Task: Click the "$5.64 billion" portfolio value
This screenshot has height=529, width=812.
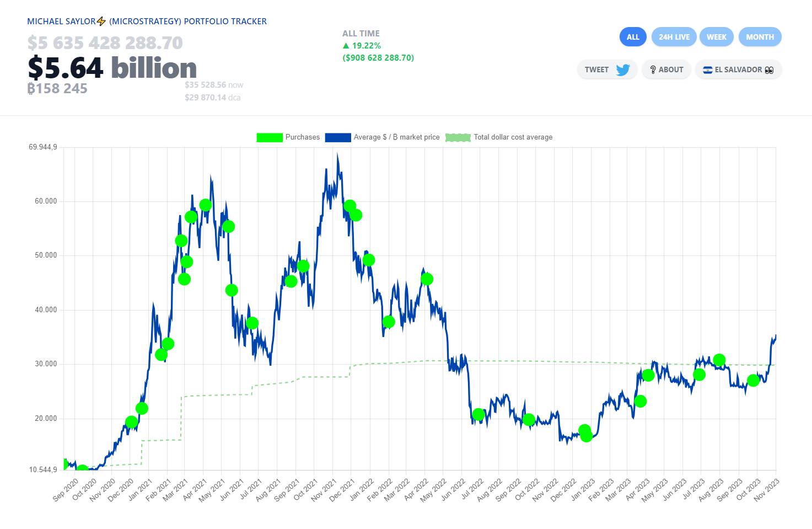Action: (x=112, y=68)
